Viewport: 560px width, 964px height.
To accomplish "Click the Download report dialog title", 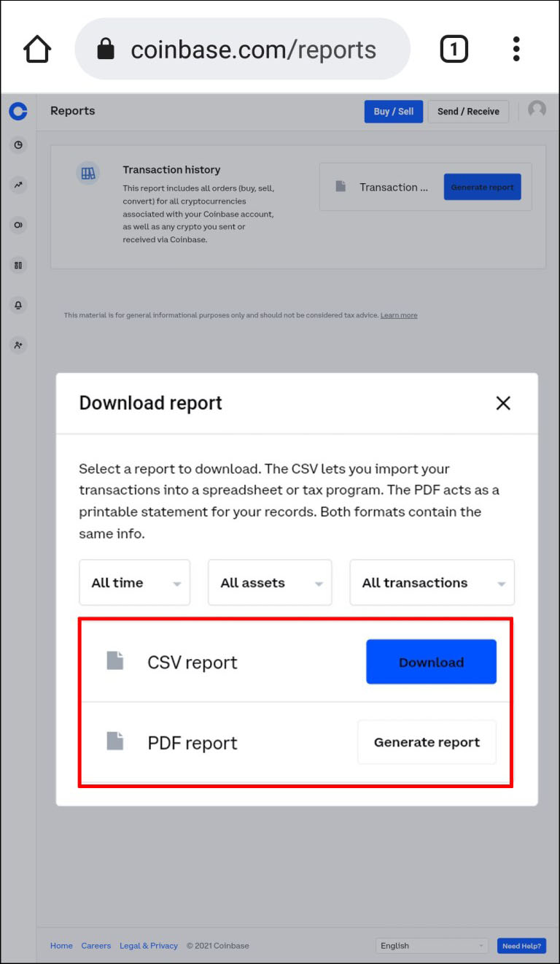I will click(x=151, y=403).
